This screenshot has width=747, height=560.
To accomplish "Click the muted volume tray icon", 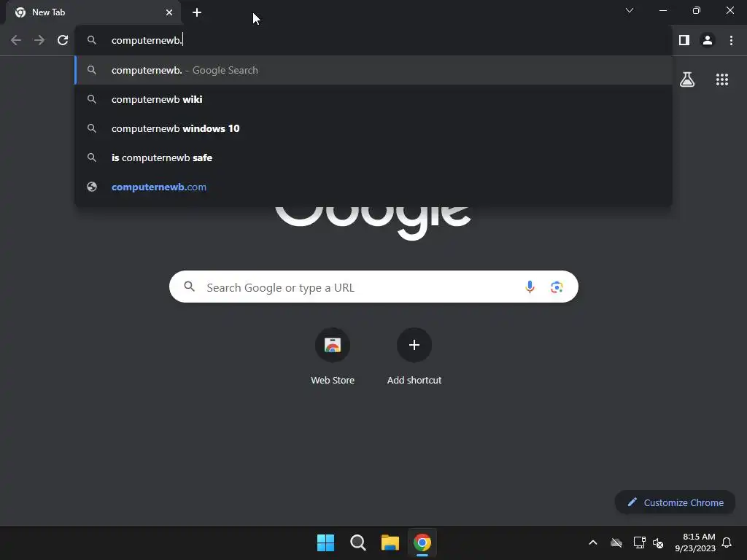I will (x=658, y=542).
